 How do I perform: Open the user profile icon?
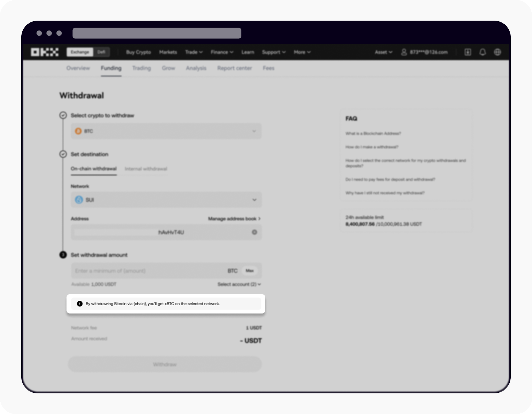coord(404,52)
